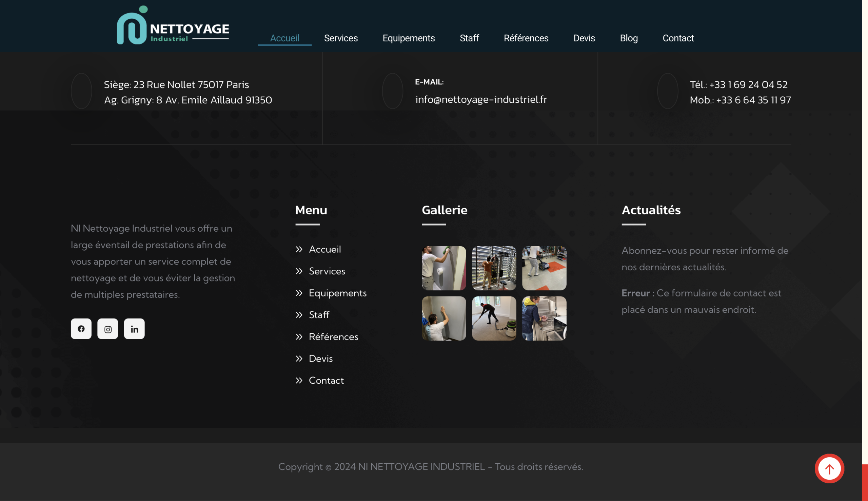This screenshot has width=868, height=501.
Task: Click the chevron icon beside footer Staff
Action: [x=299, y=315]
